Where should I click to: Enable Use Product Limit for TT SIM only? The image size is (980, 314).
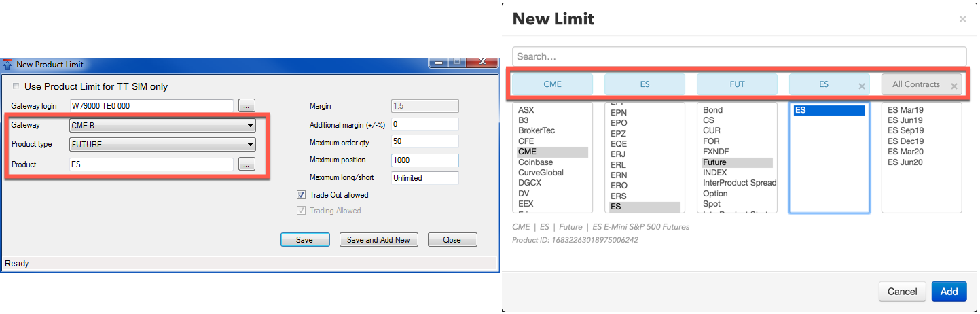tap(16, 86)
